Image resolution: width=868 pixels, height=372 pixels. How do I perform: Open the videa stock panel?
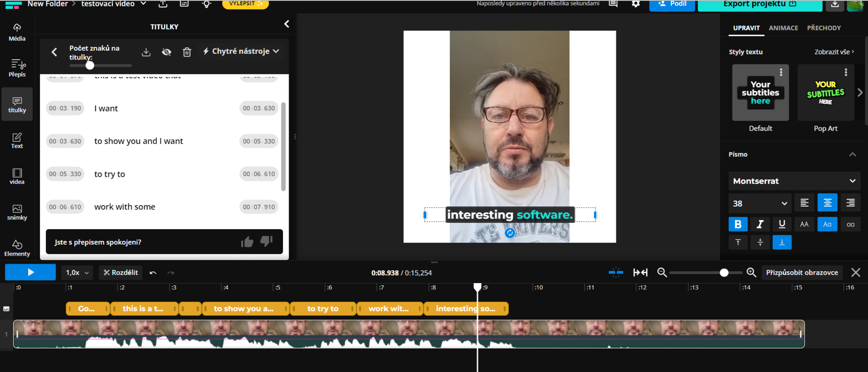pyautogui.click(x=17, y=176)
